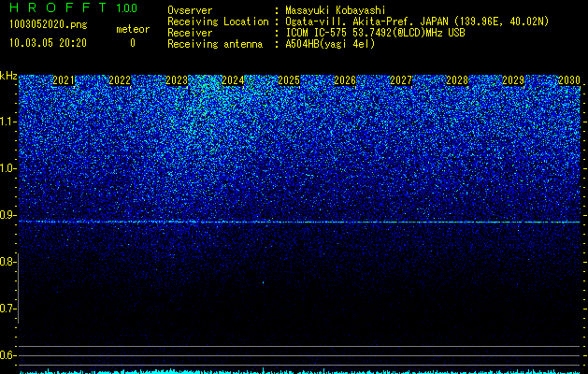Click the meteor label
The height and width of the screenshot is (374, 588).
(x=133, y=29)
